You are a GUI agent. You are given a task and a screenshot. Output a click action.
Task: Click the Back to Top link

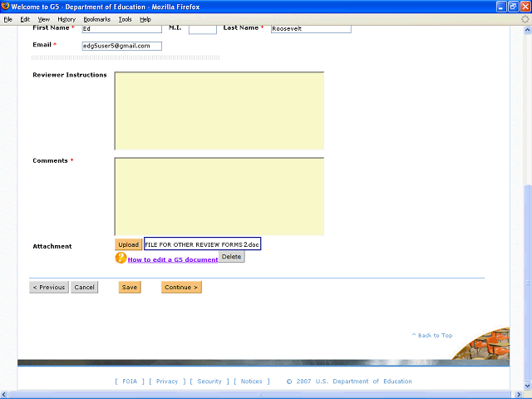[x=432, y=335]
